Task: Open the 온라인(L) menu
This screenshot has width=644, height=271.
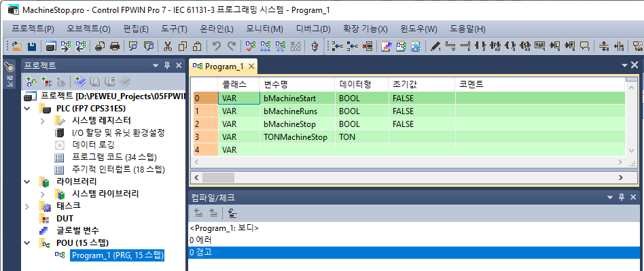Action: point(217,29)
